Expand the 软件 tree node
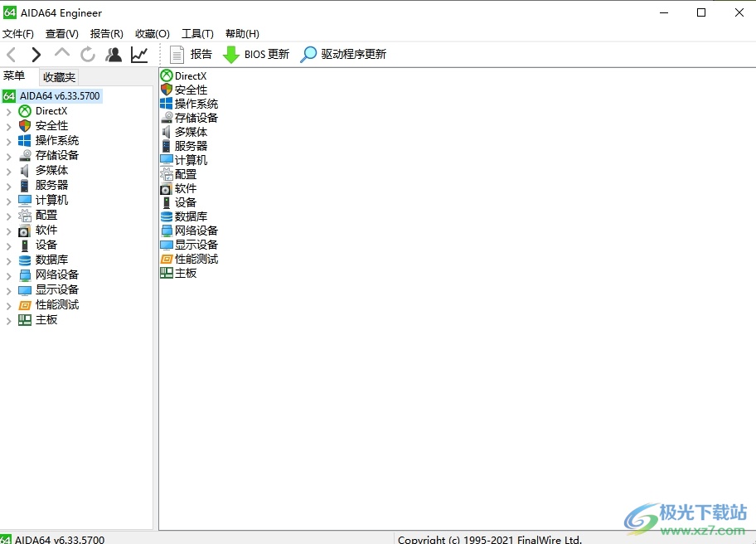Viewport: 756px width, 544px height. coord(8,231)
